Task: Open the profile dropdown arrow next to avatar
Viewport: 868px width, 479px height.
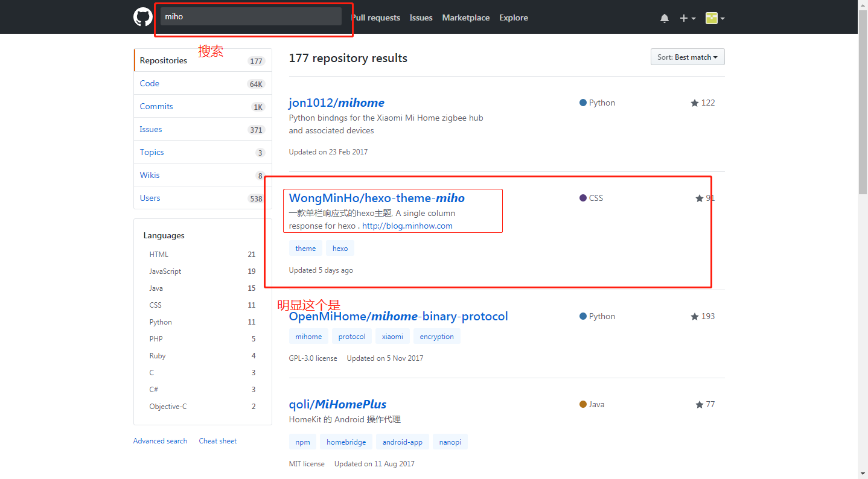Action: click(x=723, y=19)
